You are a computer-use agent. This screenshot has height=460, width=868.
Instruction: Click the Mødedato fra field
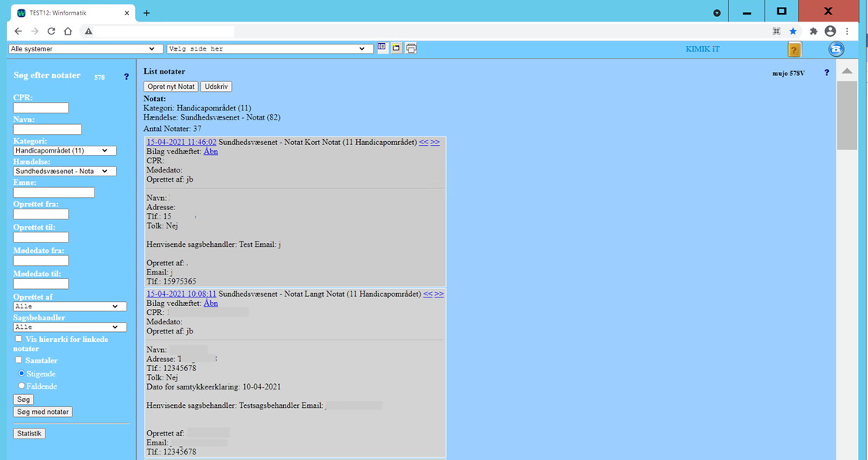41,261
